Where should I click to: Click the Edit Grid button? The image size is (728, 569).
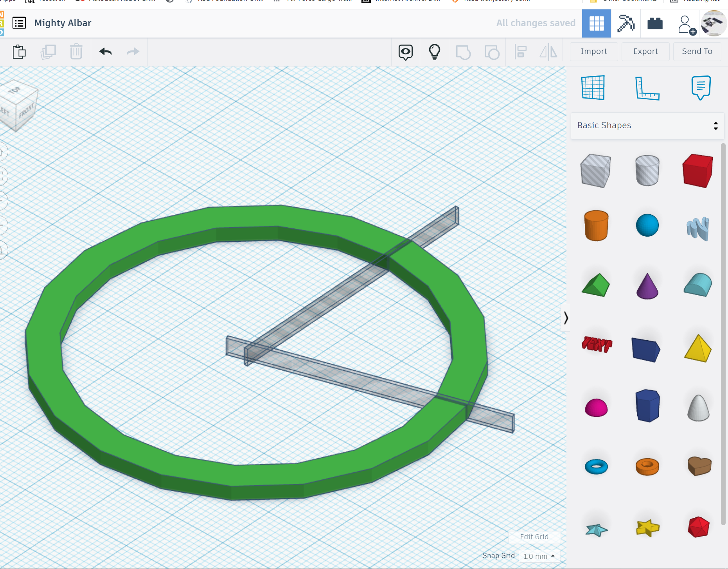(x=534, y=537)
